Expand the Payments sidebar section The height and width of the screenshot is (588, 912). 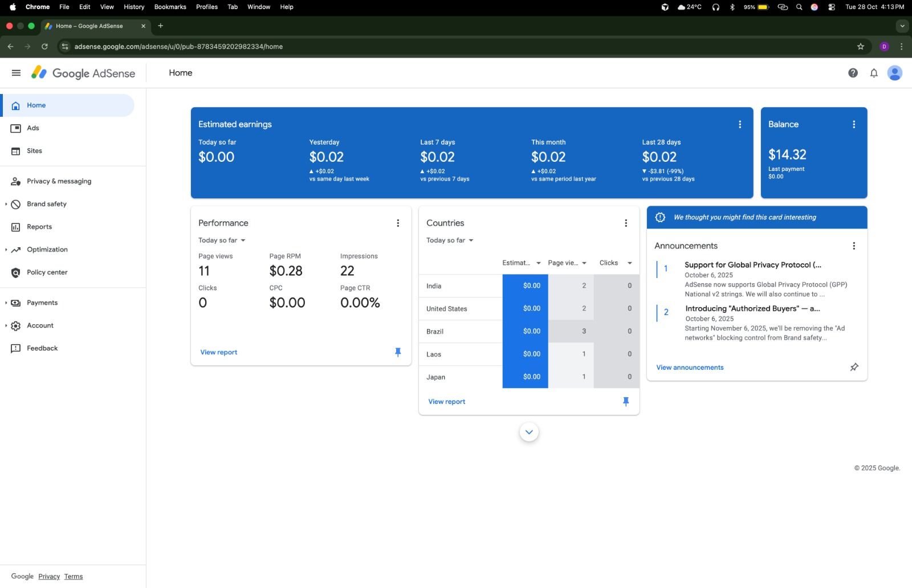pyautogui.click(x=6, y=303)
